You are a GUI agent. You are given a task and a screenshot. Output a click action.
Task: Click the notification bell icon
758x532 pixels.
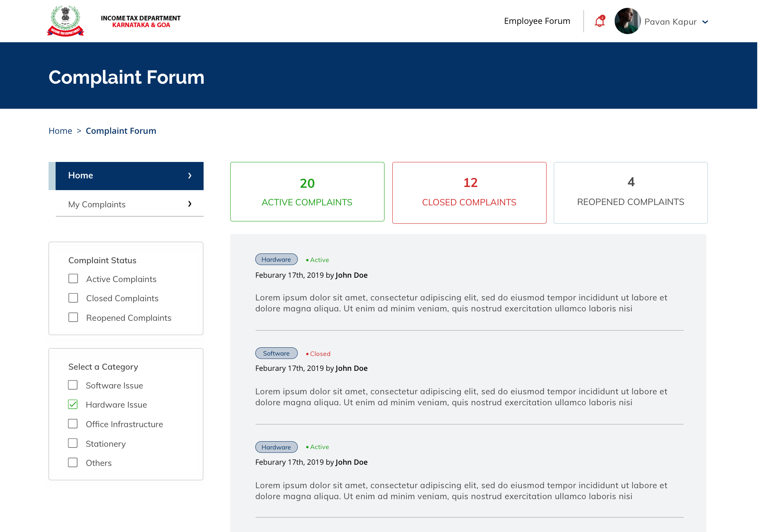click(x=599, y=22)
